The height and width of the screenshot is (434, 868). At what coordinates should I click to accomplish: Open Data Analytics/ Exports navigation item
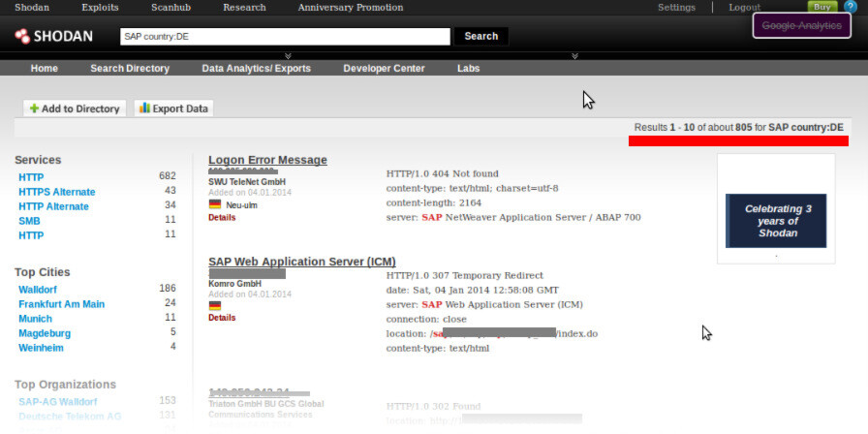[257, 68]
